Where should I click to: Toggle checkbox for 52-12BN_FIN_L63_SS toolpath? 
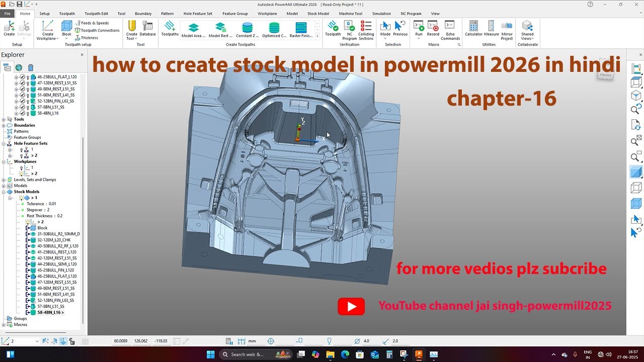coord(22,101)
